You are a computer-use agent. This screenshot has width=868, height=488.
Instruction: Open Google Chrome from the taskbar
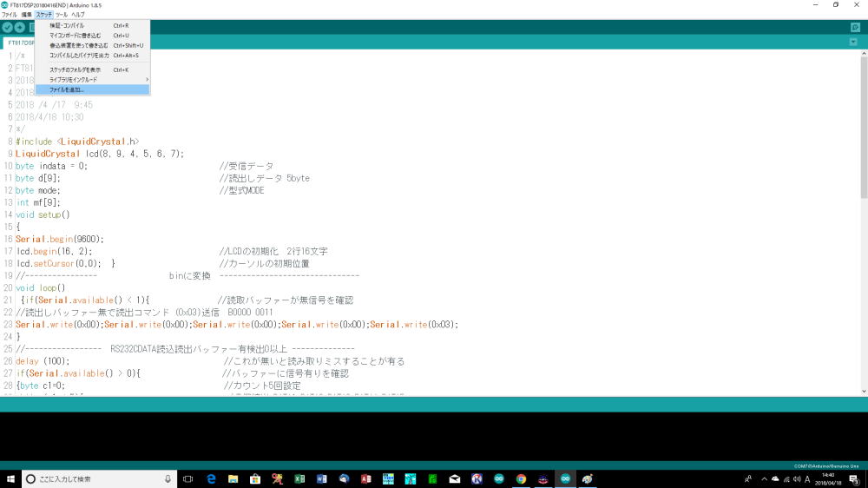(521, 479)
